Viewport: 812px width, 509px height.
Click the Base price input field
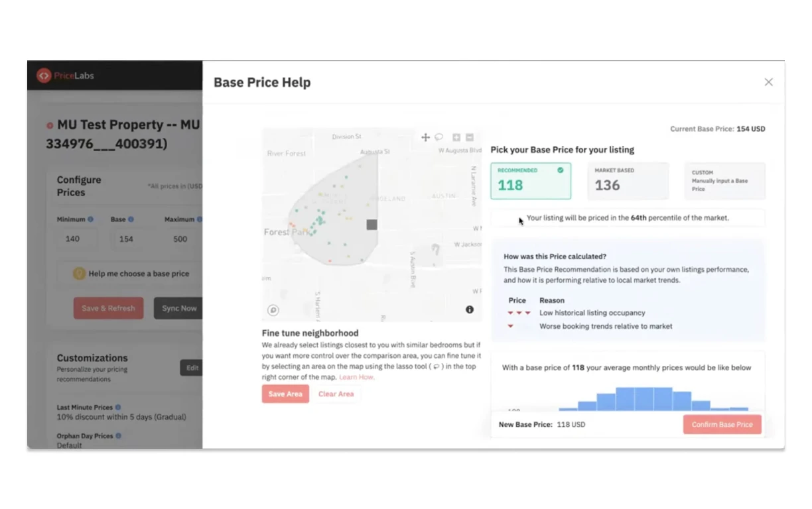click(x=126, y=239)
